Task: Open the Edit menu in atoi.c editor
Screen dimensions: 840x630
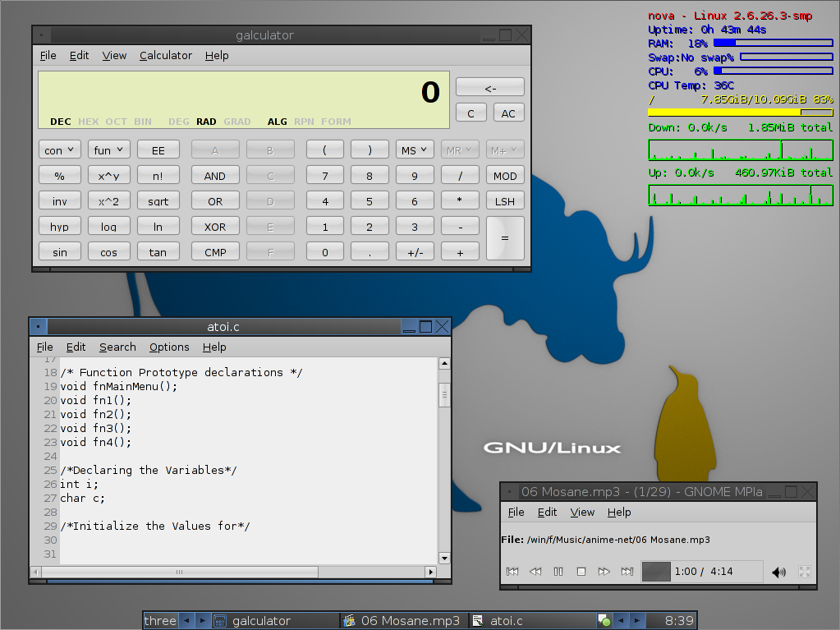Action: click(76, 347)
